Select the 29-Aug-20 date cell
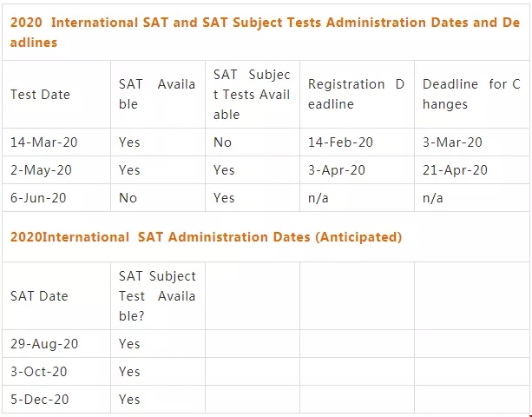The width and height of the screenshot is (532, 417). (x=44, y=344)
